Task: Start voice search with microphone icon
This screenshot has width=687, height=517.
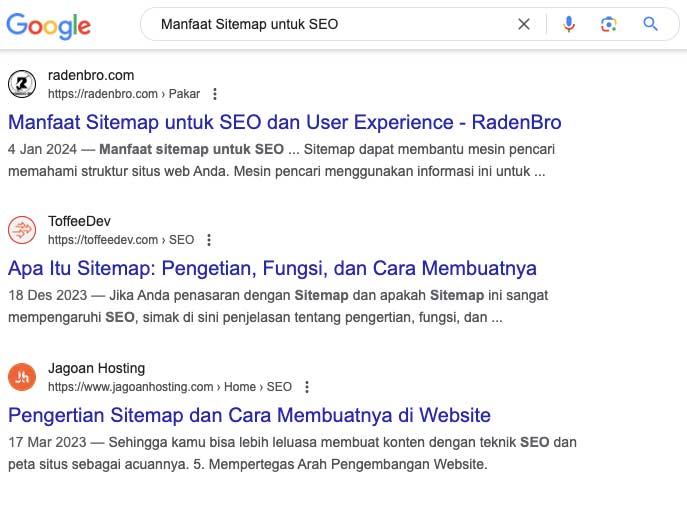Action: coord(569,24)
